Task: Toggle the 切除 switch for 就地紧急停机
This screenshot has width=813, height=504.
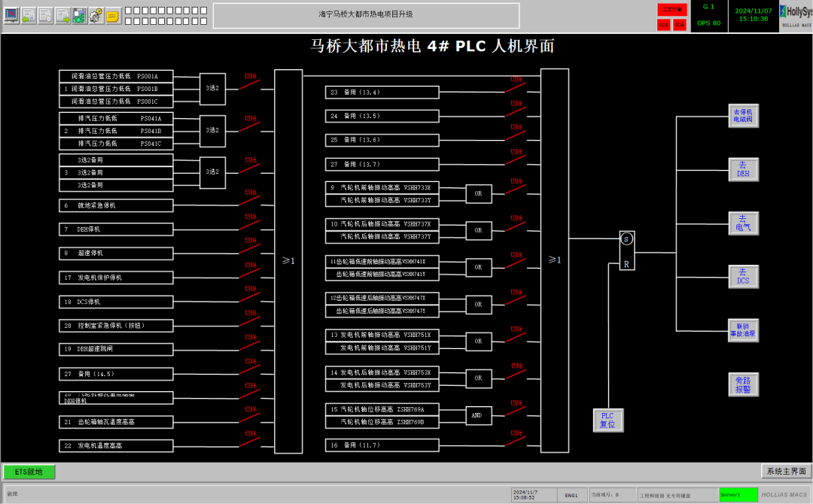Action: 251,201
